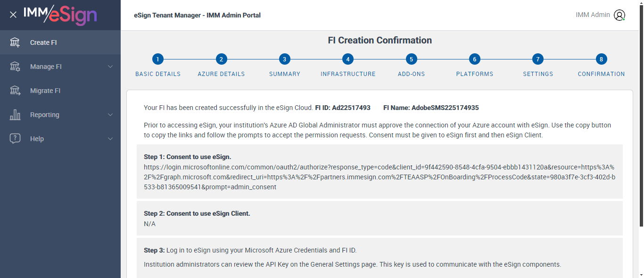Expand the Reporting submenu chevron
Viewport: 644px width, 278px height.
coord(110,115)
